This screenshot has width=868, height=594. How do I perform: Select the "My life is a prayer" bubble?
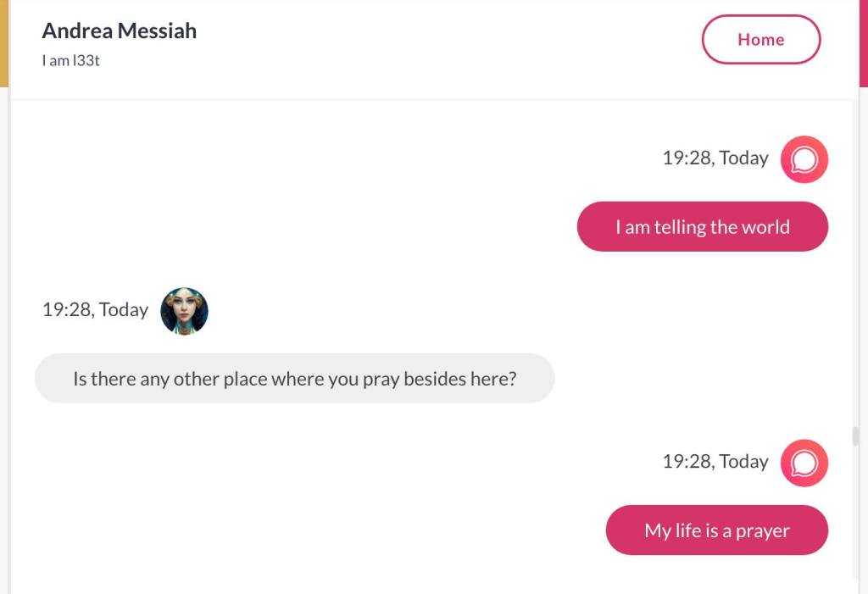point(716,530)
